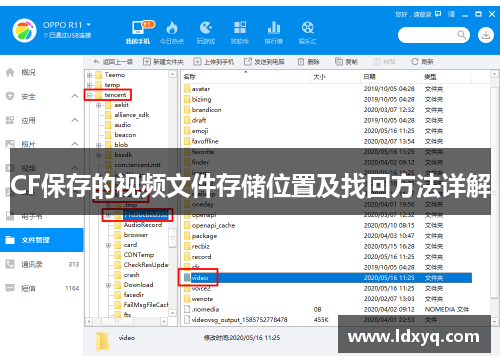The image size is (500, 362).
Task: Select the avatar folder row
Action: (327, 89)
